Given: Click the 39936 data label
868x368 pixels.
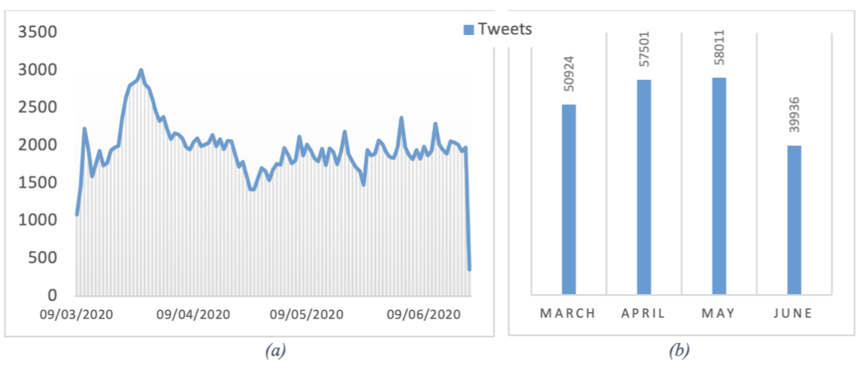Looking at the screenshot, I should point(794,115).
